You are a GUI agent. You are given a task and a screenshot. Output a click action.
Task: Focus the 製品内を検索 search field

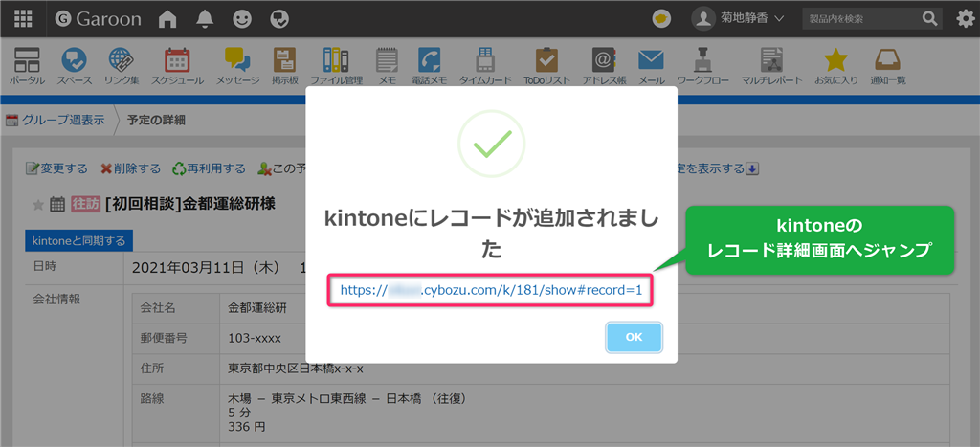[x=863, y=19]
